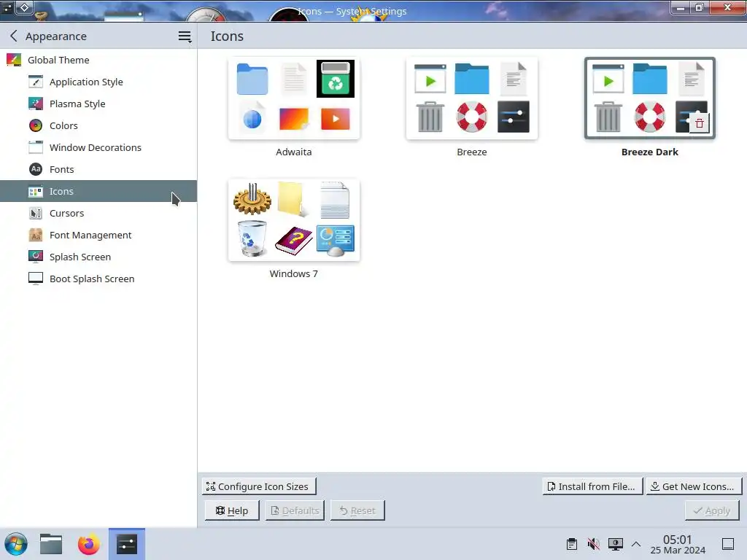
Task: Go back from the Appearance section
Action: (x=14, y=36)
